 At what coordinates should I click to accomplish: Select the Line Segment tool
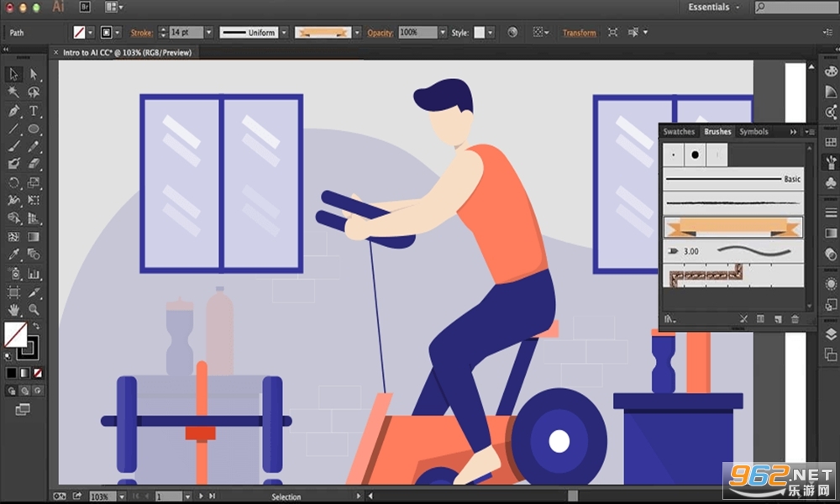(13, 129)
